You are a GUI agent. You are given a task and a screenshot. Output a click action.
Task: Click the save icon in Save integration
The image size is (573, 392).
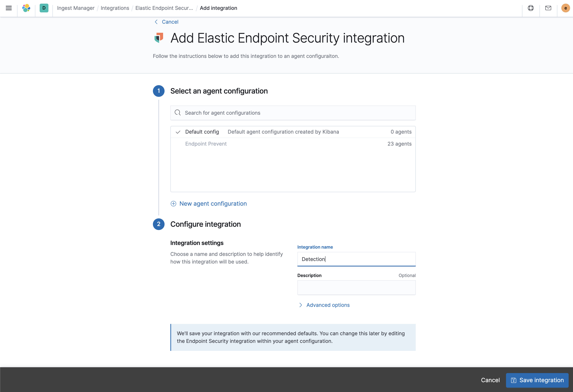point(514,380)
